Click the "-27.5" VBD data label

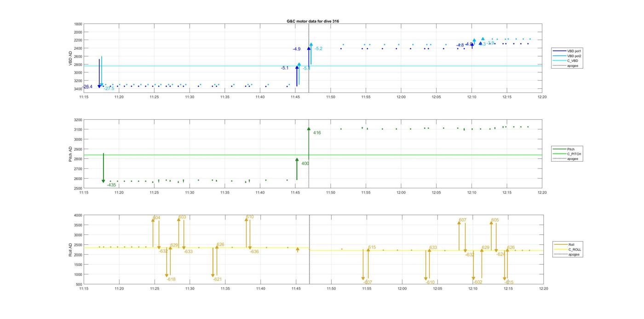pos(109,88)
